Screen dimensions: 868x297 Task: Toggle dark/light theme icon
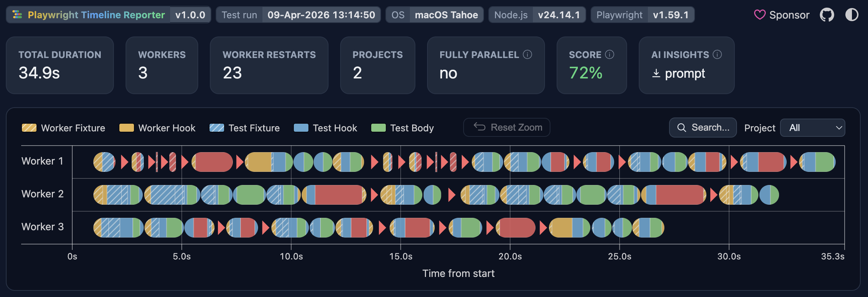852,15
